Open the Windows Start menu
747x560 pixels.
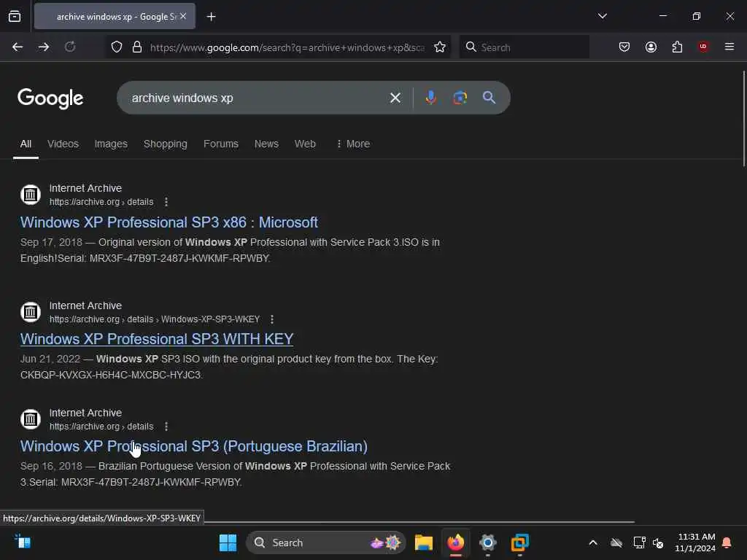(x=228, y=542)
